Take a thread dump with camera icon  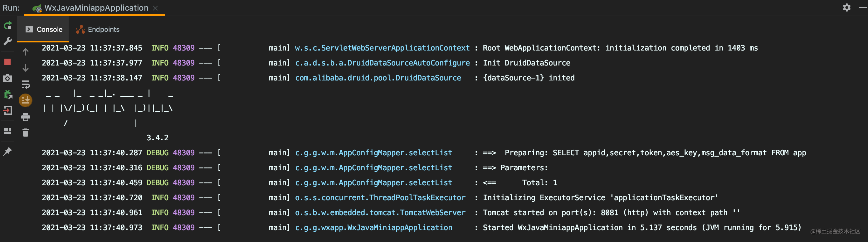[x=7, y=78]
